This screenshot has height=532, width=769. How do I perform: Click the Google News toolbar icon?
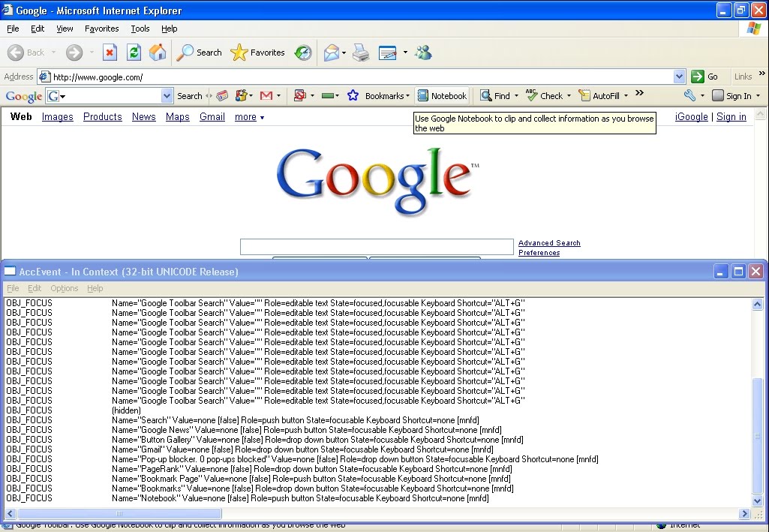[222, 95]
